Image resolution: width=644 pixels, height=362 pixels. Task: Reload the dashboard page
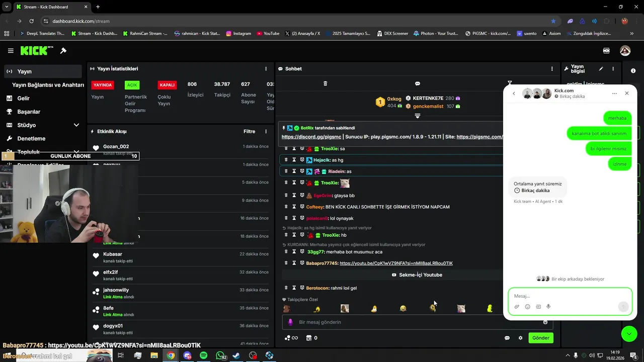pos(31,21)
